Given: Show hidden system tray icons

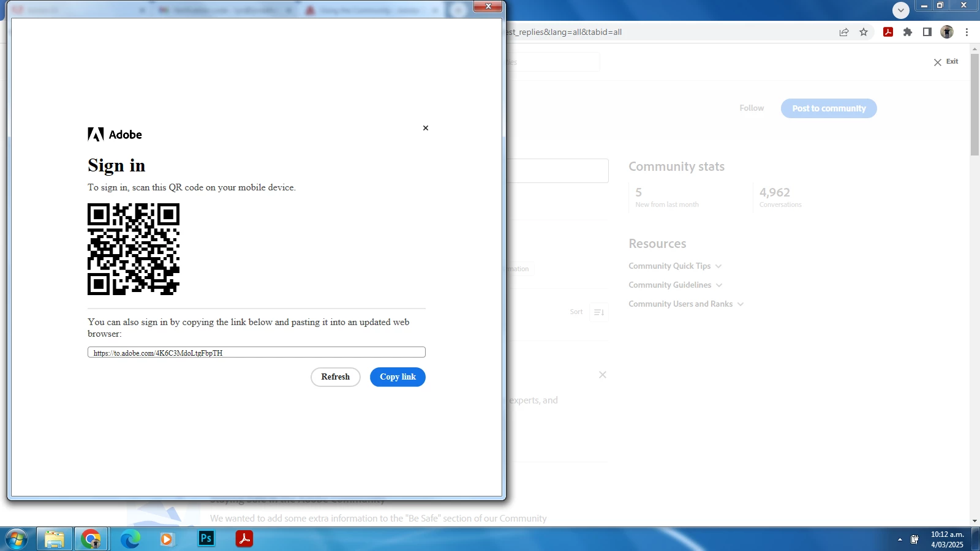Looking at the screenshot, I should (900, 539).
